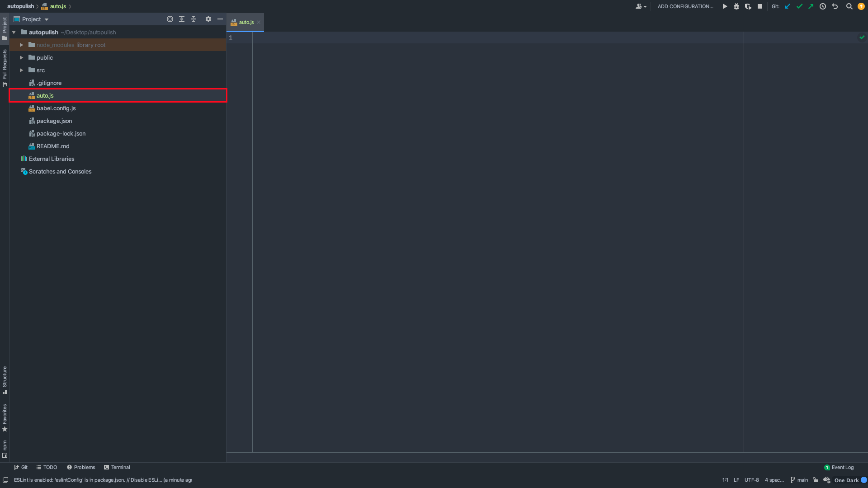Click the green inspection checkmark in the editor
The height and width of the screenshot is (488, 868).
[x=862, y=38]
